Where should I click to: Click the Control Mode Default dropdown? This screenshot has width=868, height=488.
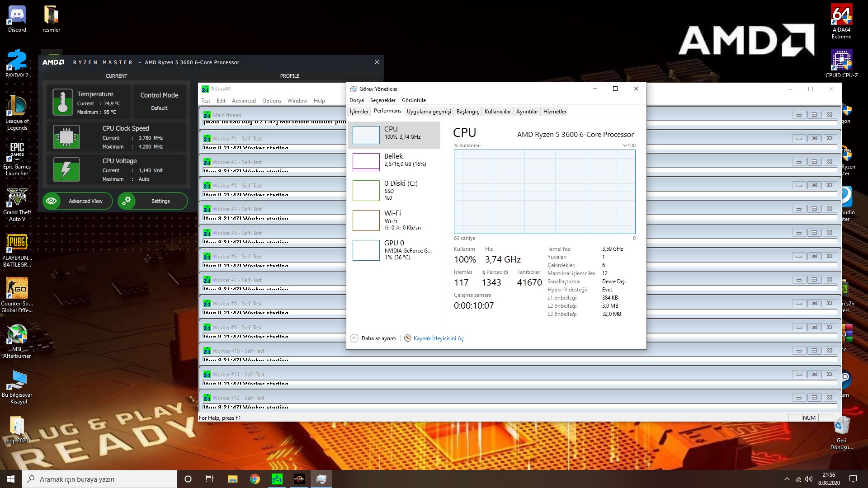159,108
